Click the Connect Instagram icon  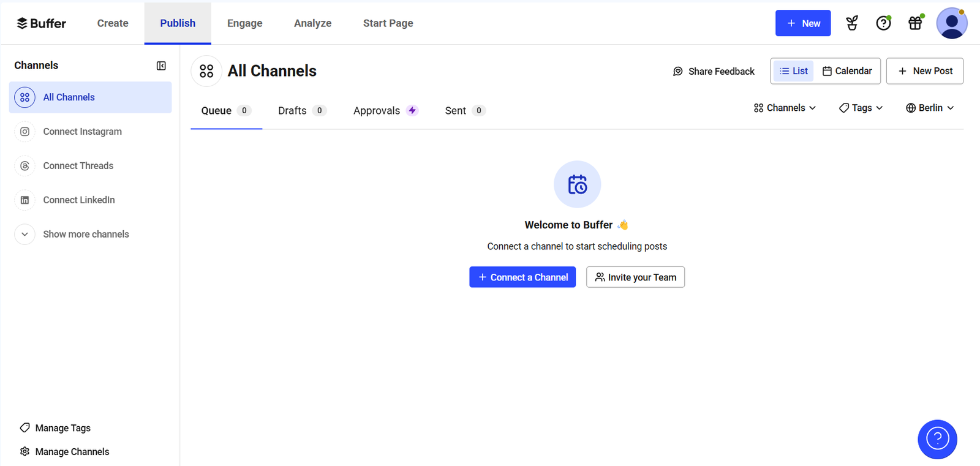[x=25, y=132]
